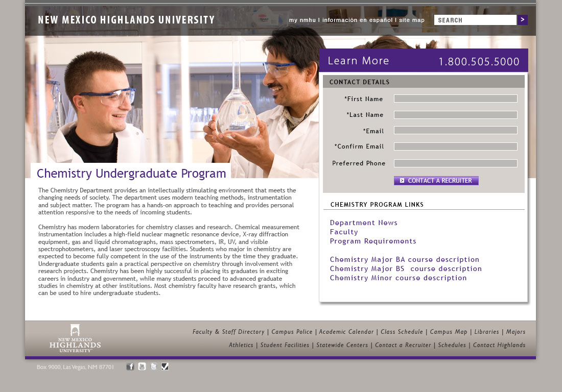Screen dimensions: 562x392
Task: Click the 1.800.505.5000 phone number
Action: coord(479,62)
